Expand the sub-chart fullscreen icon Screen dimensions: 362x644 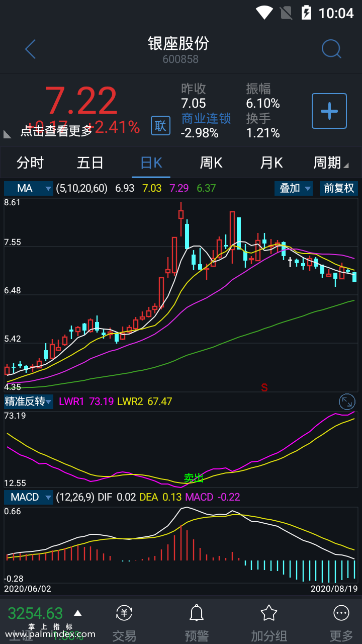tap(347, 401)
